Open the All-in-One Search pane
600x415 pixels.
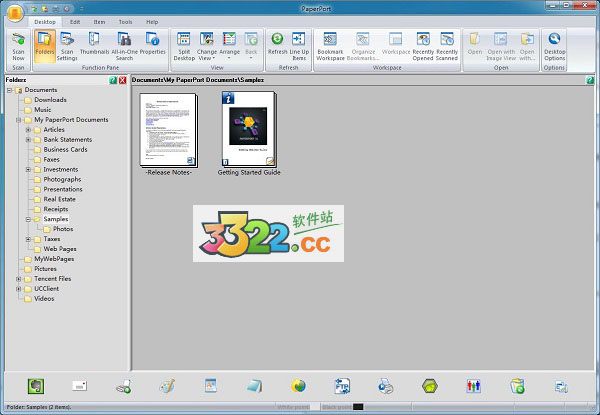coord(125,46)
